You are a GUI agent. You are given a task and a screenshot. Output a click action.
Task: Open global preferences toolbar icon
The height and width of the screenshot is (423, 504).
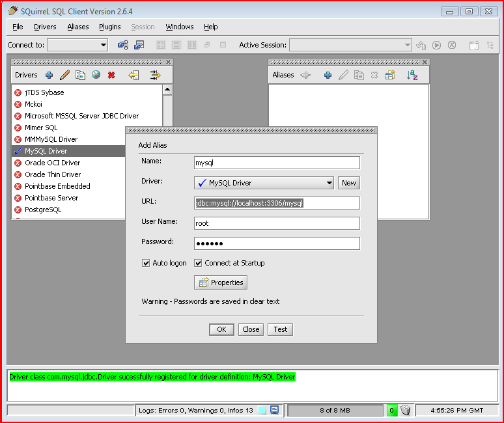[123, 45]
